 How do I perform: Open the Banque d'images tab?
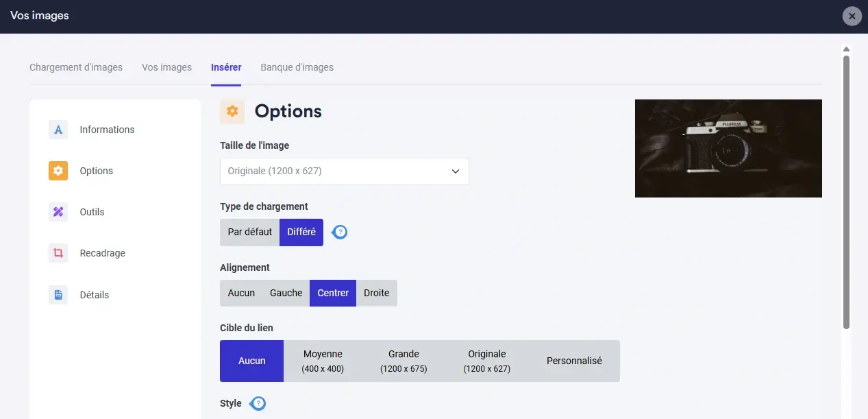[297, 67]
